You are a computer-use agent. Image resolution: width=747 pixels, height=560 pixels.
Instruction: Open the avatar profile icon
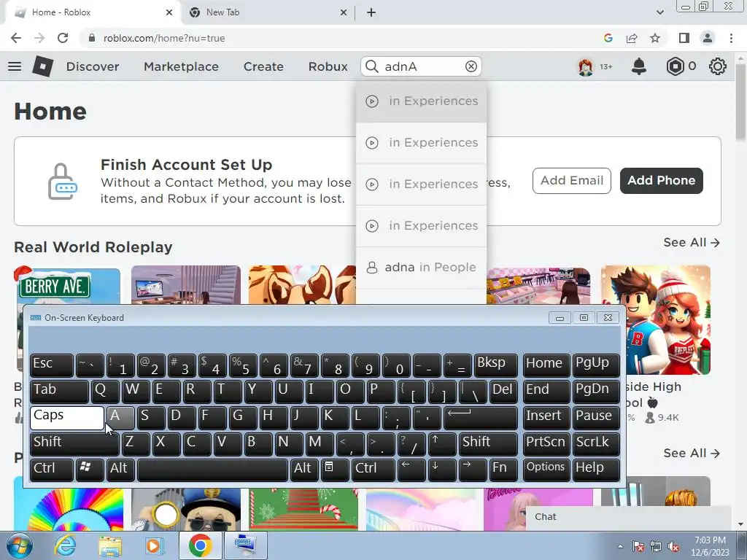[586, 66]
